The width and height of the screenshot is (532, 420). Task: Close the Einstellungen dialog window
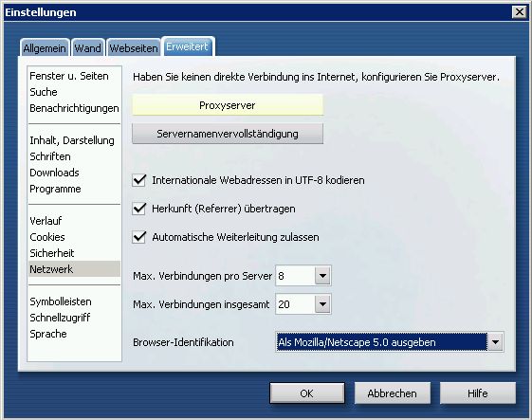(x=519, y=12)
